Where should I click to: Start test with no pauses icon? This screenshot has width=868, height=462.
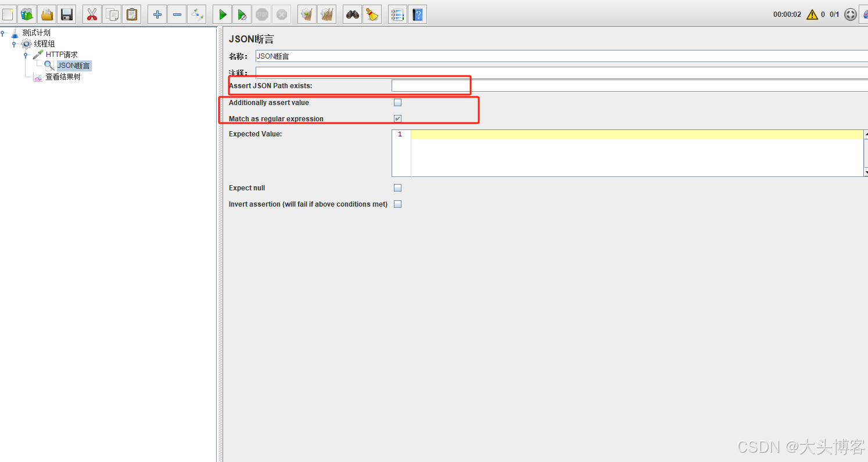(242, 14)
